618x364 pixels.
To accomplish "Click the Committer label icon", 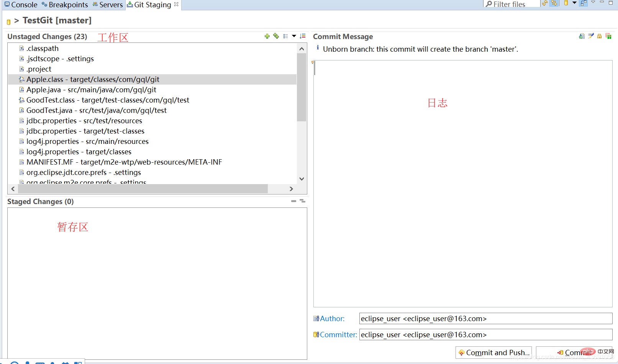I will click(x=316, y=335).
